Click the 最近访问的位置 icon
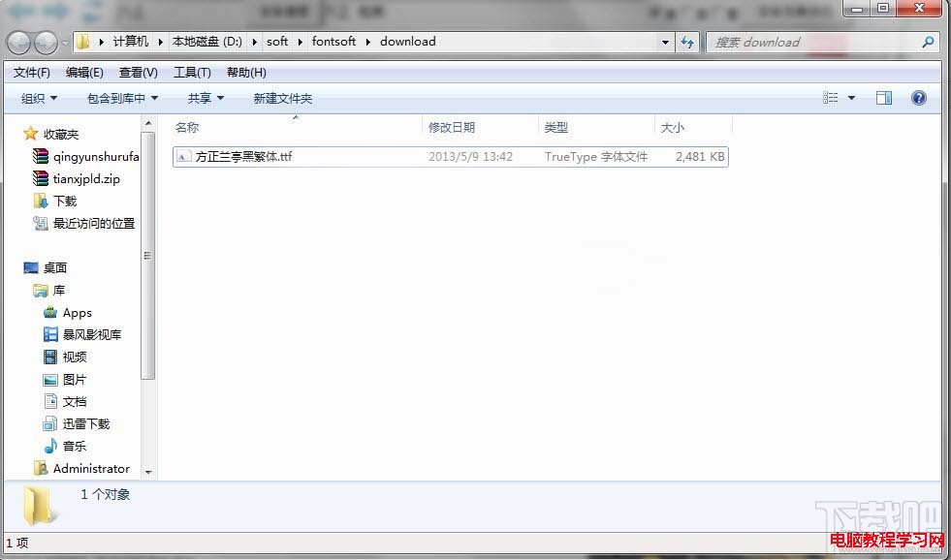This screenshot has width=951, height=560. [x=40, y=224]
